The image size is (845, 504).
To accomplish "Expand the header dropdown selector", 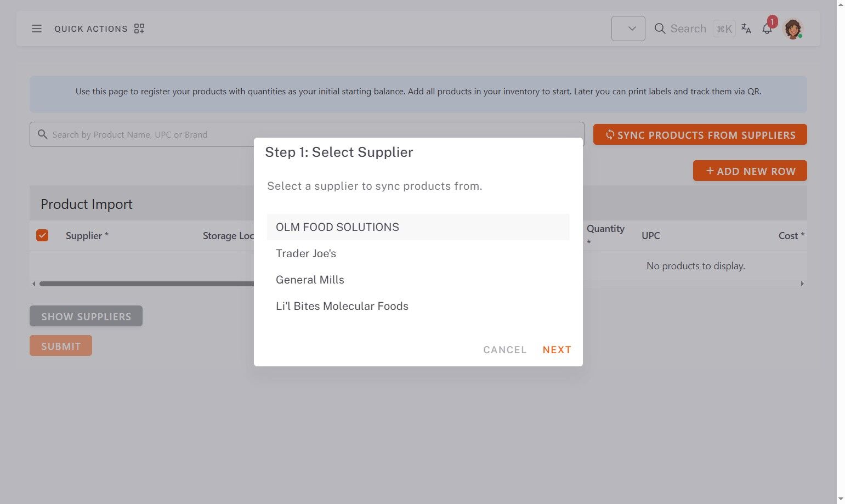I will (x=628, y=29).
